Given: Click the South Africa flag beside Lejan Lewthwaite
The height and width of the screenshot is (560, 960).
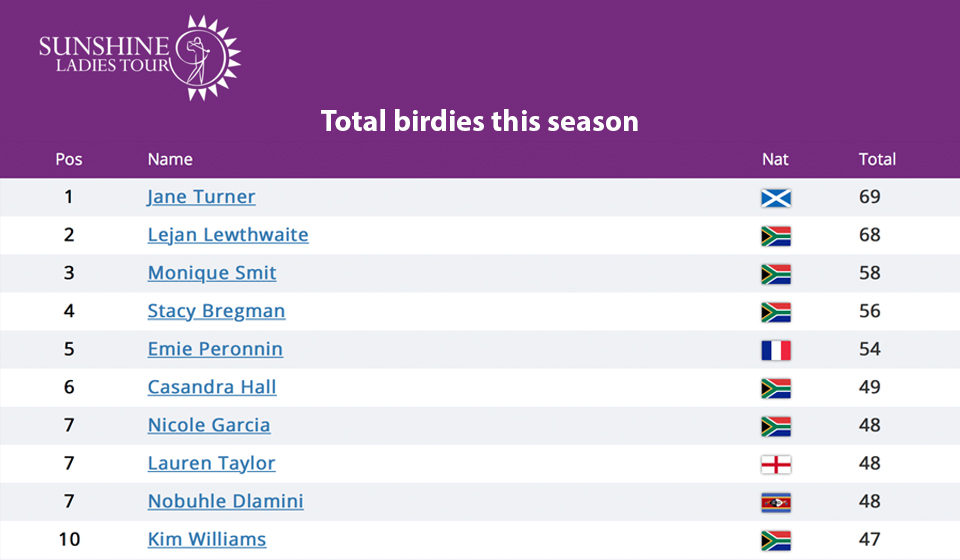Looking at the screenshot, I should (776, 236).
